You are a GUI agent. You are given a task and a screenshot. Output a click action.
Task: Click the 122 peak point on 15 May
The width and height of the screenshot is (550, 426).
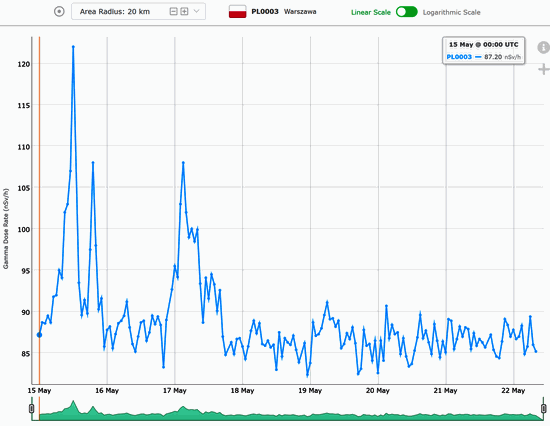(73, 46)
